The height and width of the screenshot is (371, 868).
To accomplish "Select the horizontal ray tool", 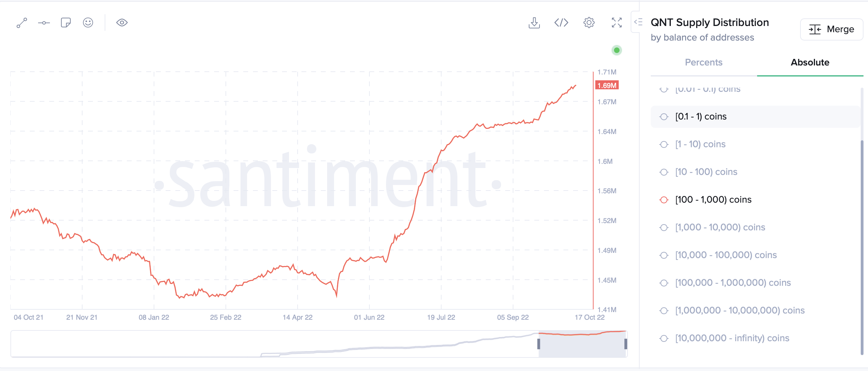I will (x=44, y=23).
